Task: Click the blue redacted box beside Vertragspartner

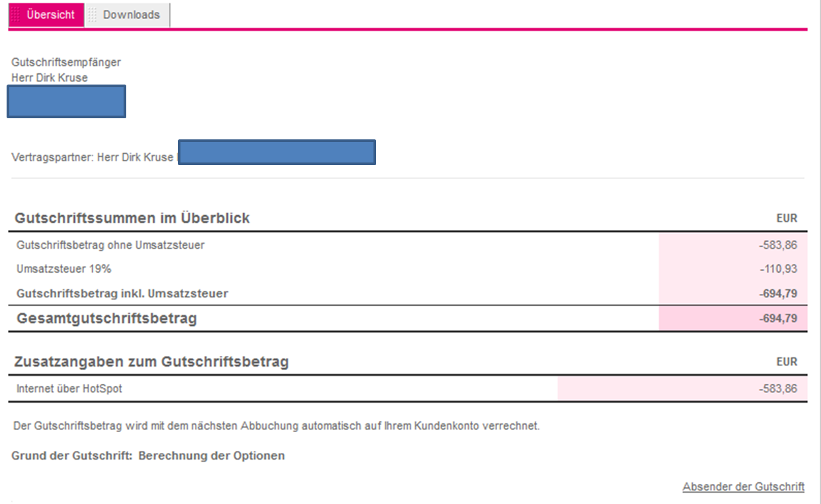Action: pyautogui.click(x=276, y=152)
